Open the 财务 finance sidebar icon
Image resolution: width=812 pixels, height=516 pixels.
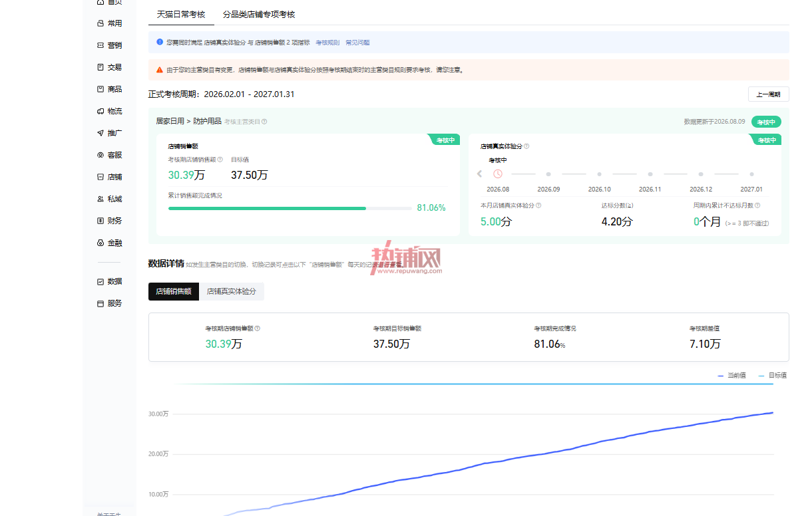tap(101, 221)
